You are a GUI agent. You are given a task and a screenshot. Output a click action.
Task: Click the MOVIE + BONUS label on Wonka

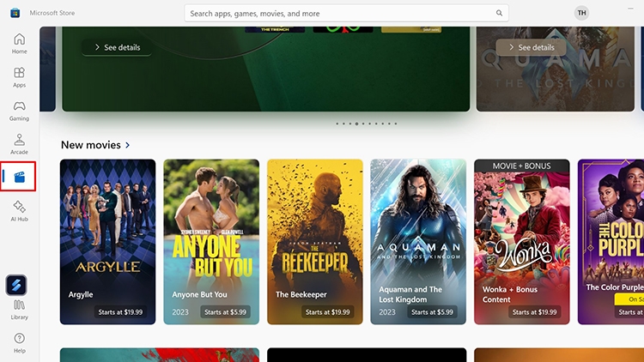coord(521,166)
